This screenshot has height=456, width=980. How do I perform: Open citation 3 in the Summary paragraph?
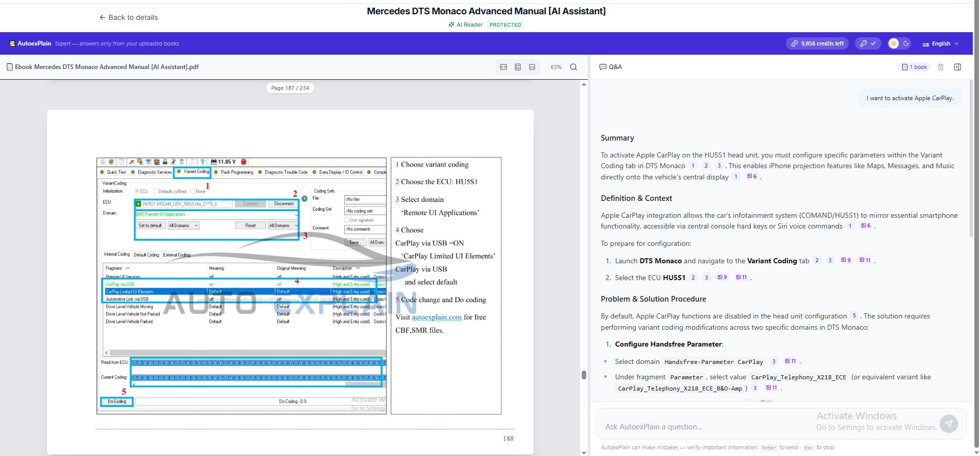(719, 166)
